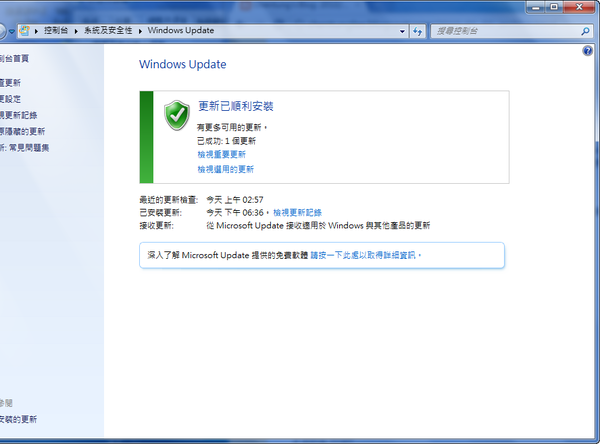
Task: Open 檢視選用的更新 link
Action: coord(225,169)
